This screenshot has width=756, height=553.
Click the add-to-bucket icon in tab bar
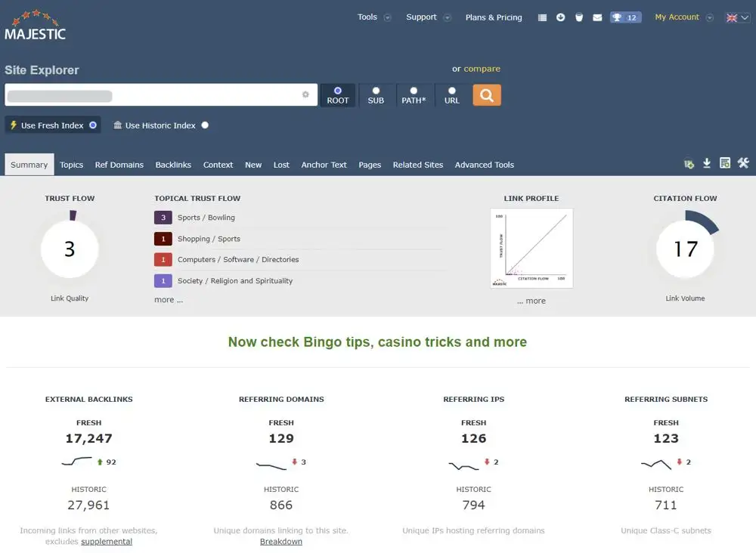(x=689, y=164)
